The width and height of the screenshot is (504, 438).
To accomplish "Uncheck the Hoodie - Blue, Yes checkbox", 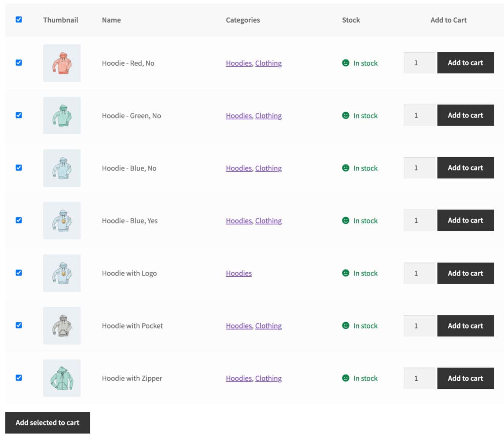I will (x=19, y=220).
